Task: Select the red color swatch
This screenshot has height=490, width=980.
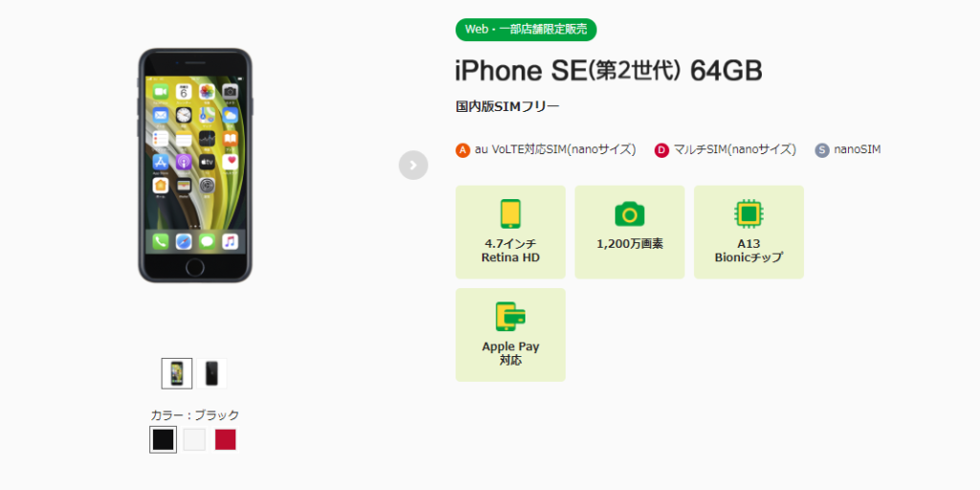Action: click(x=226, y=439)
